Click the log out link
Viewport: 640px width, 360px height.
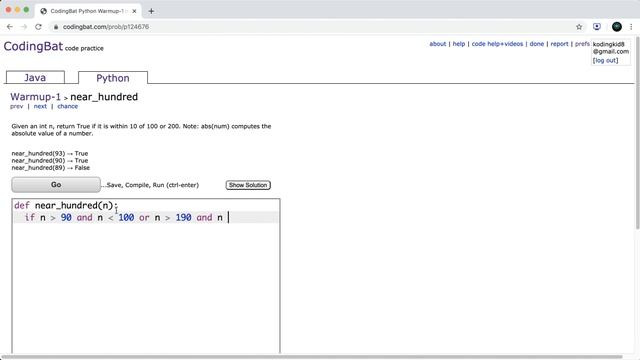605,60
